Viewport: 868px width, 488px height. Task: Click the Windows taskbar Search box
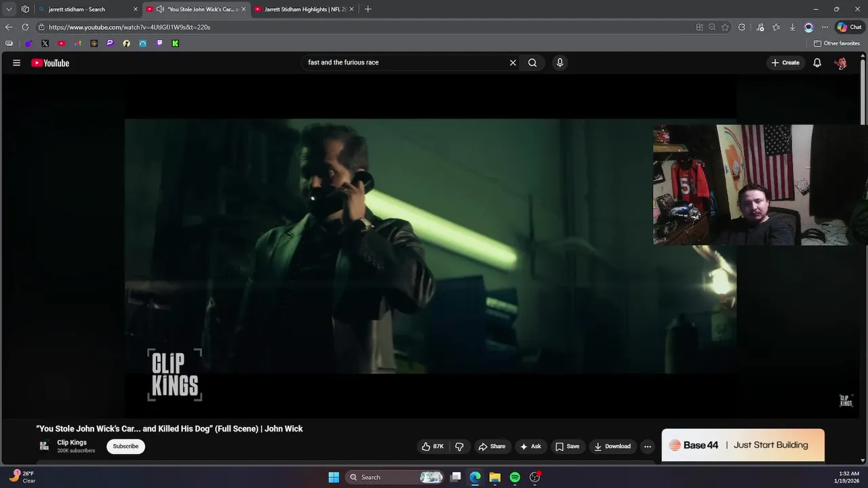[x=395, y=477]
